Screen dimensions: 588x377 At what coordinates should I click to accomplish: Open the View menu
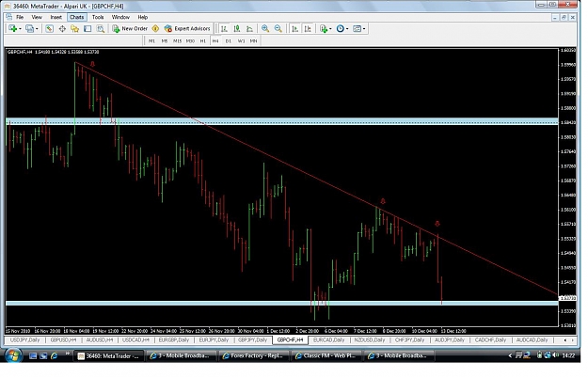[37, 17]
